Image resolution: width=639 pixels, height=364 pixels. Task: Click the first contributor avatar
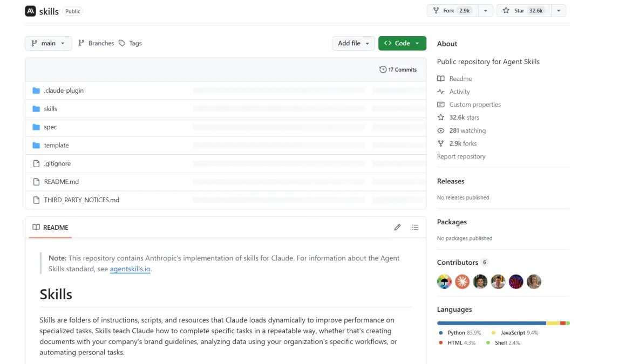(x=444, y=281)
